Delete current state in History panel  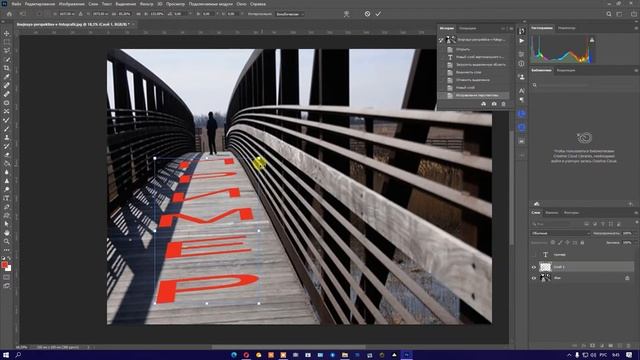[503, 104]
